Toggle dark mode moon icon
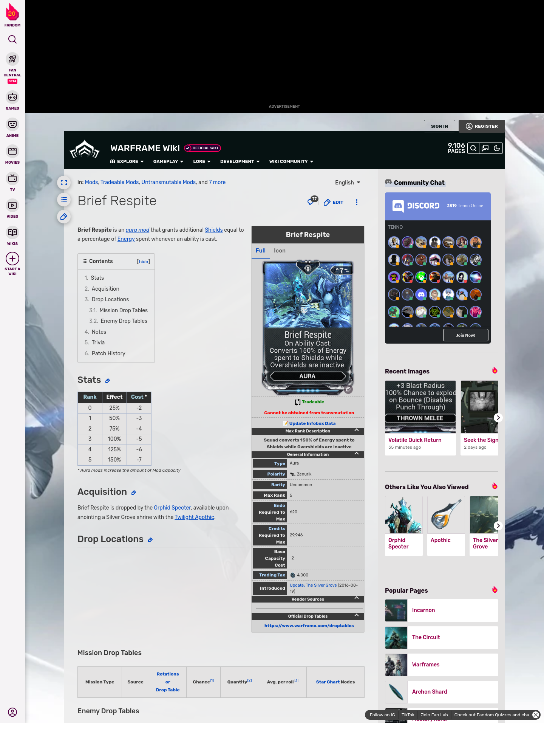The height and width of the screenshot is (756, 544). [497, 149]
